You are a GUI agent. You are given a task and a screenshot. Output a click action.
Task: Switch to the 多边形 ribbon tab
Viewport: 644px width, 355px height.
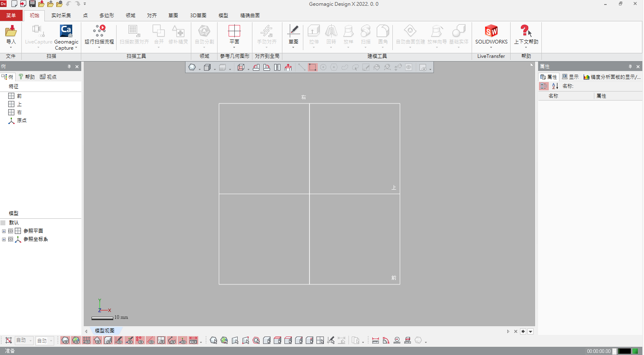click(x=107, y=16)
